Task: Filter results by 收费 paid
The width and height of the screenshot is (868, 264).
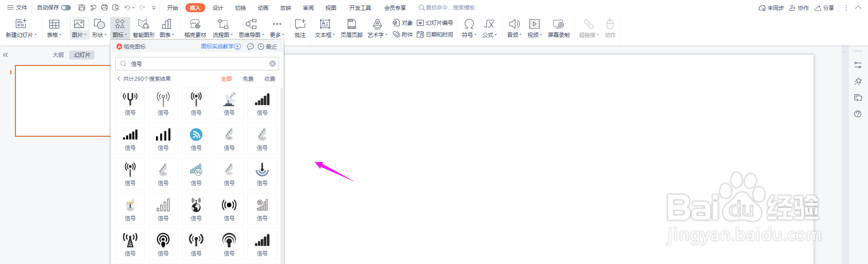Action: (270, 79)
